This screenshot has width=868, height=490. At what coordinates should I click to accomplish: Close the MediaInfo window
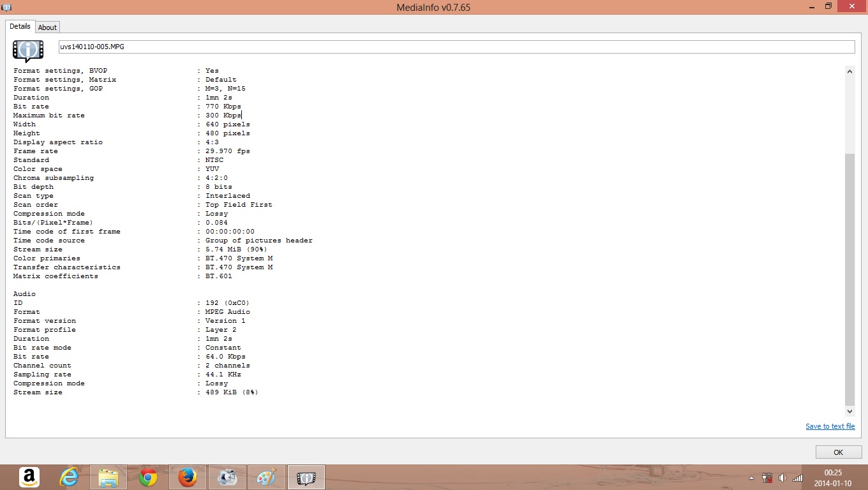click(x=851, y=6)
